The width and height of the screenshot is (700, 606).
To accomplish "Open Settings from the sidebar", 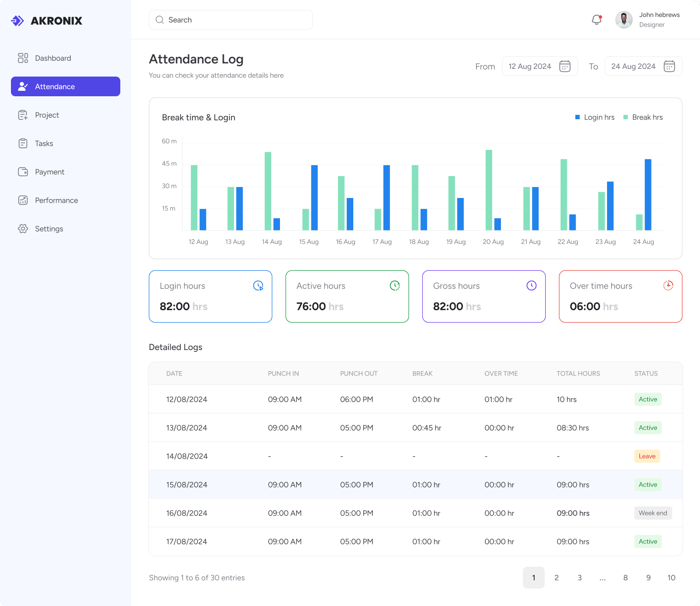I will (49, 229).
